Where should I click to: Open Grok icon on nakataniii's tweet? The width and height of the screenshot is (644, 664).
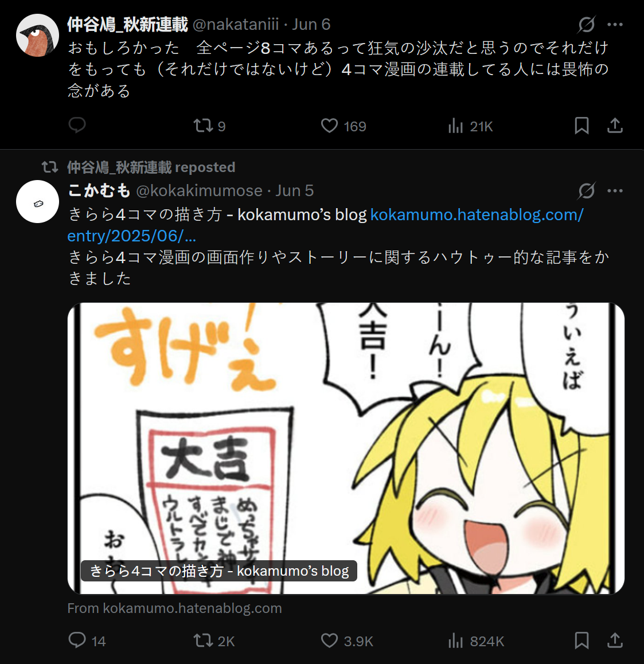587,25
